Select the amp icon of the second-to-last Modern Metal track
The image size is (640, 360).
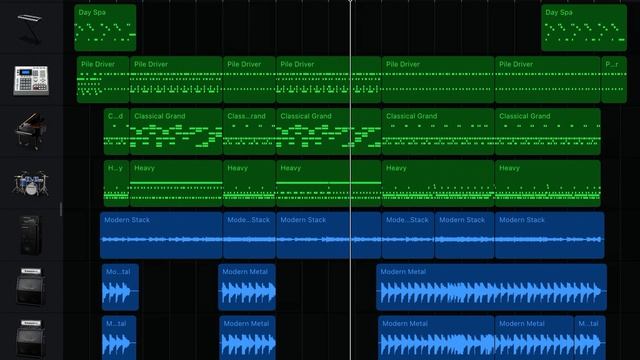[31, 287]
